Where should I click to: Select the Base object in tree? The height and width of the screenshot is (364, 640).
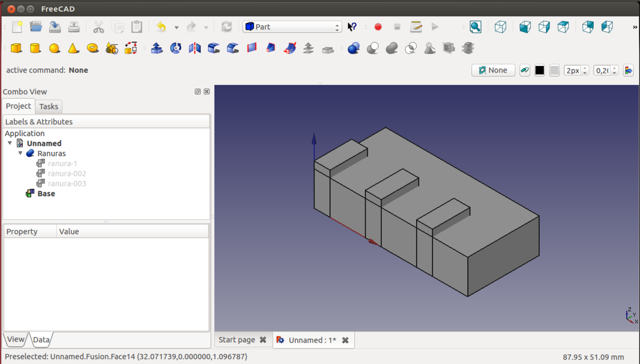coord(46,193)
